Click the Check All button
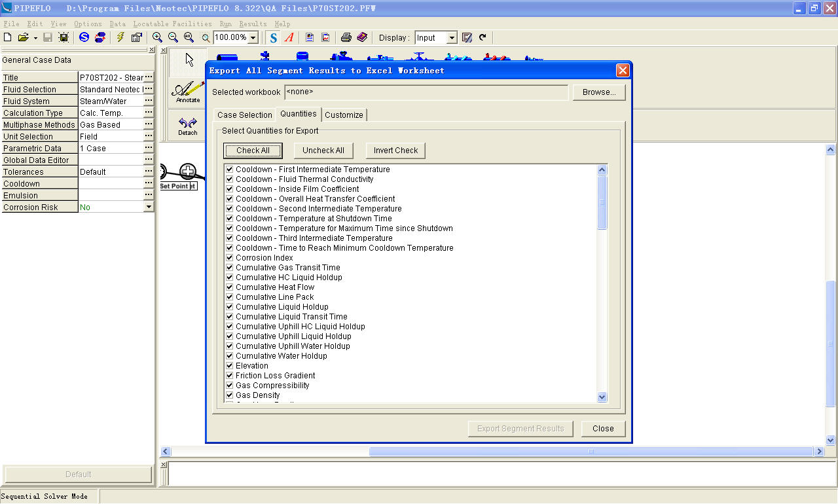This screenshot has height=504, width=838. pyautogui.click(x=253, y=151)
